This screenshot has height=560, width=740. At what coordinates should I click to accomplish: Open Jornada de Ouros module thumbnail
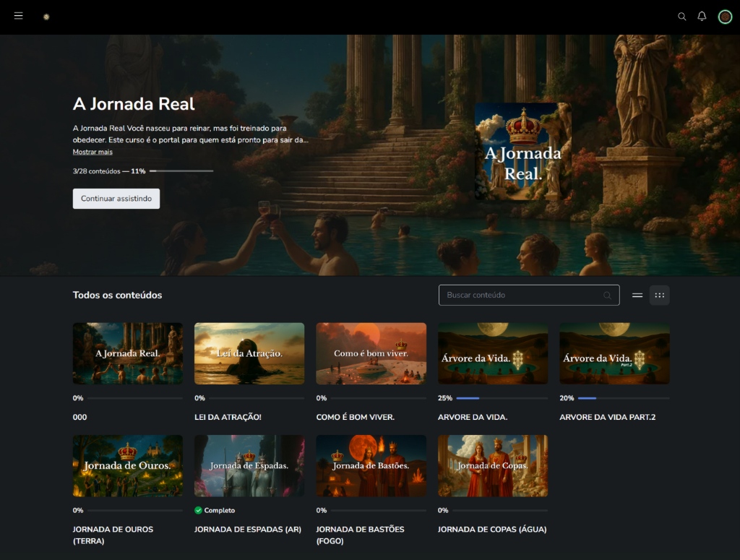[x=128, y=465]
